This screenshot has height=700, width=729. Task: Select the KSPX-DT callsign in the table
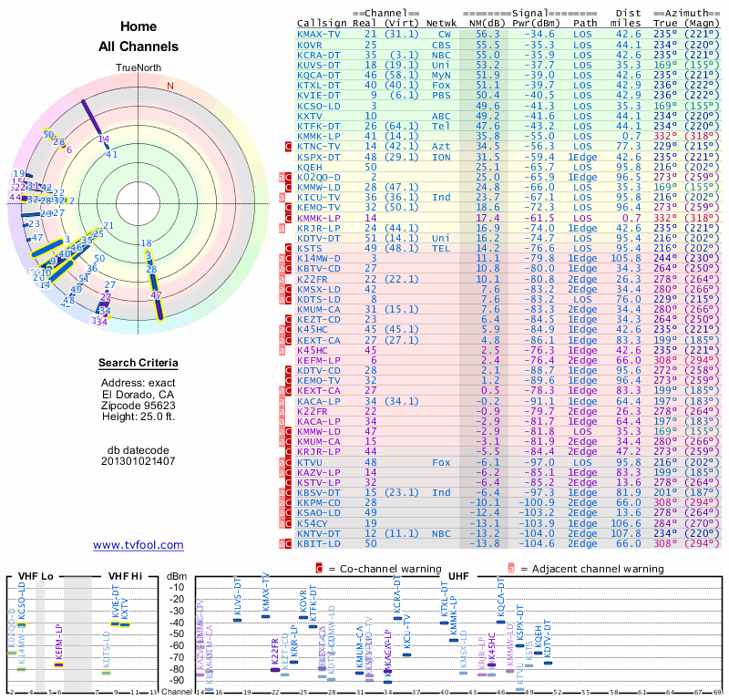[319, 157]
